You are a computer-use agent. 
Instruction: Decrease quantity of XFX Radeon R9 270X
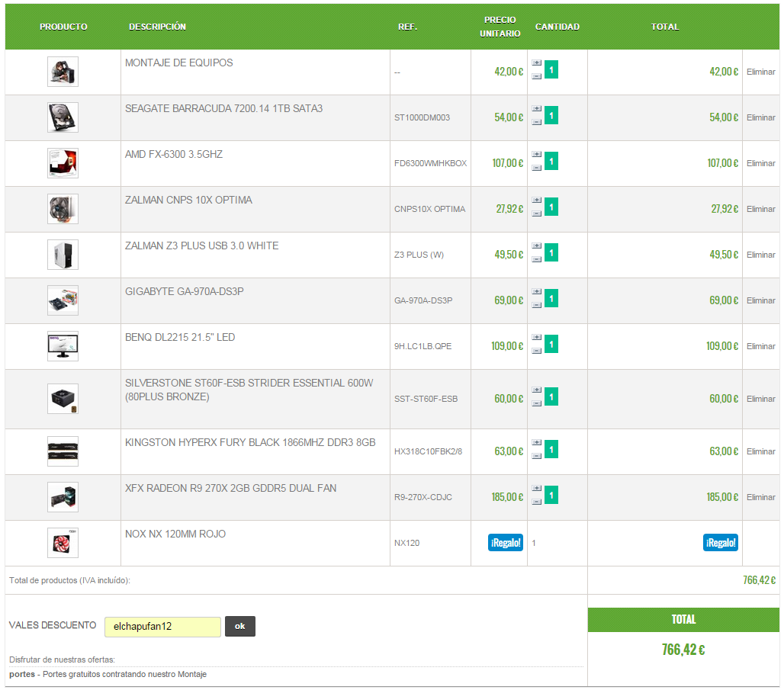[x=536, y=502]
